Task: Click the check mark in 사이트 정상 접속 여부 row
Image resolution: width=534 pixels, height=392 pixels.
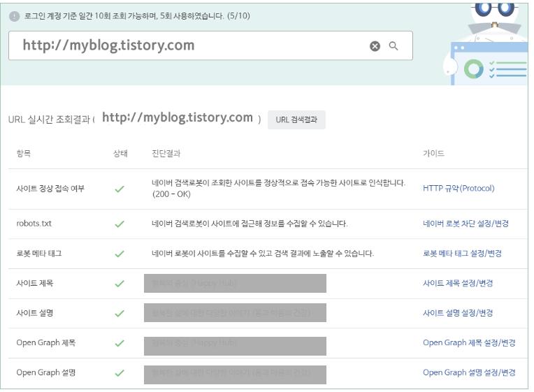Action: click(120, 189)
